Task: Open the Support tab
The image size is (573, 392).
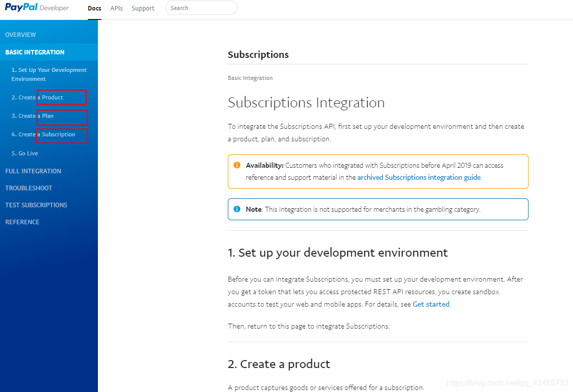Action: (x=143, y=8)
